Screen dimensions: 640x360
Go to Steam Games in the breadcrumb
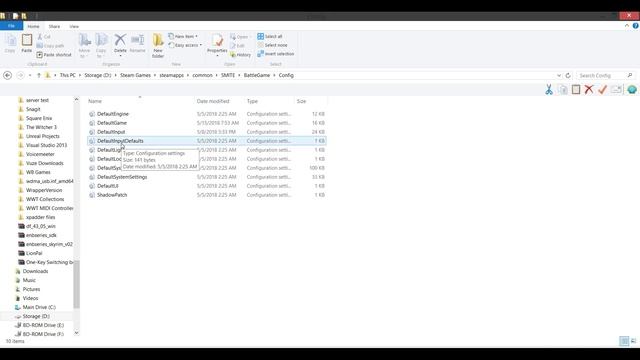(135, 76)
